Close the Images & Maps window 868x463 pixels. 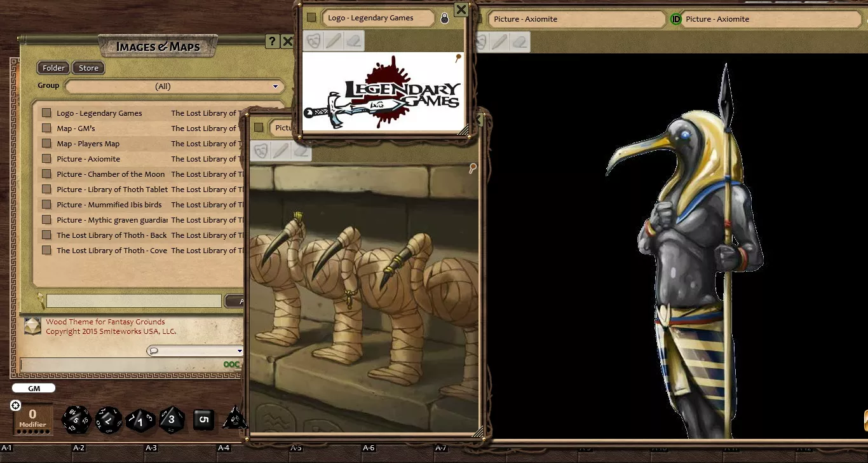point(287,42)
